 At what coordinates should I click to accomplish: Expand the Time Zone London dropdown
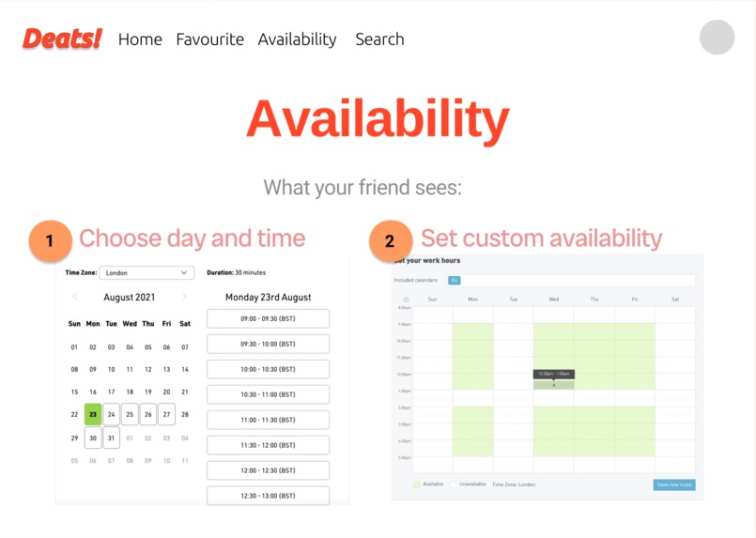[147, 273]
